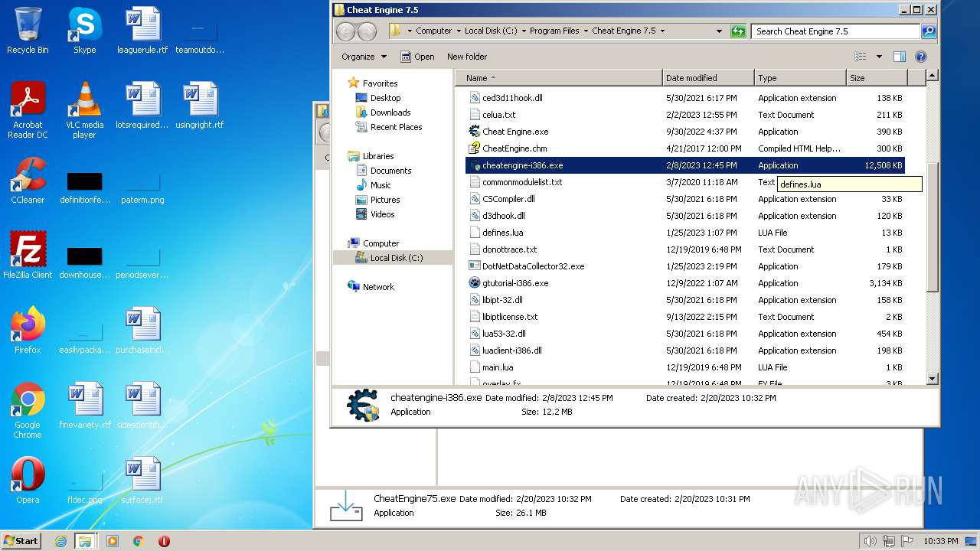Launch the Google Chrome desktop shortcut
980x551 pixels.
28,411
